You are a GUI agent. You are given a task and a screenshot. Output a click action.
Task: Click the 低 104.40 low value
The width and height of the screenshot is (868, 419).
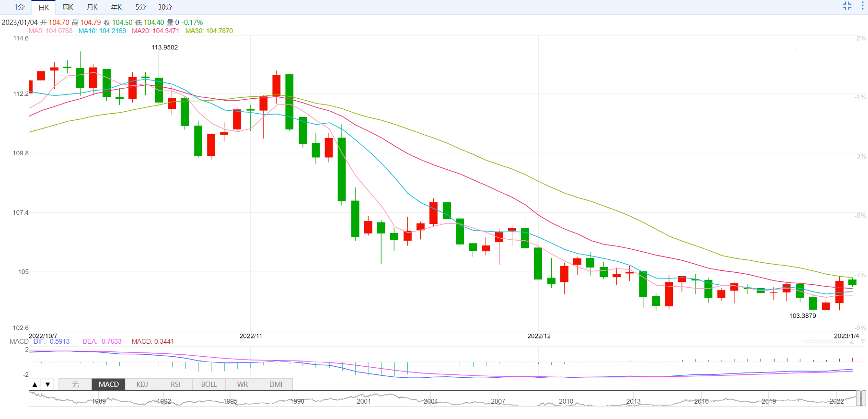point(150,23)
